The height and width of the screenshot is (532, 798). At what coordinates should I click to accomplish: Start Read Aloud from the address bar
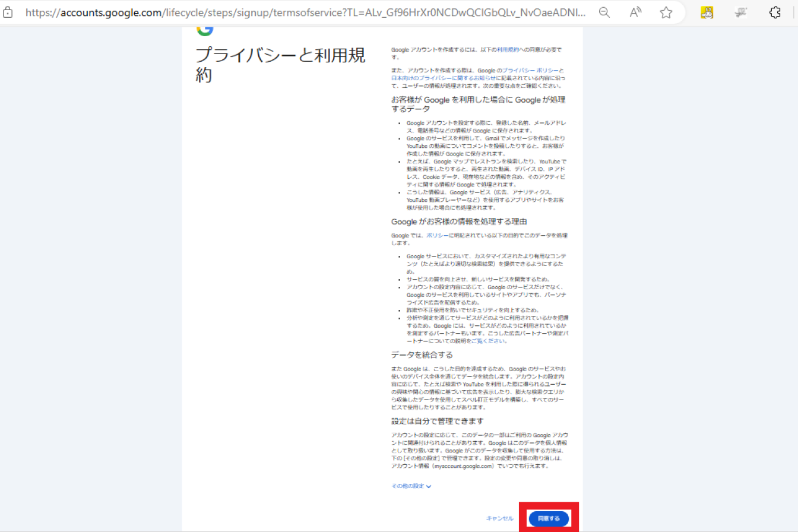pyautogui.click(x=635, y=12)
